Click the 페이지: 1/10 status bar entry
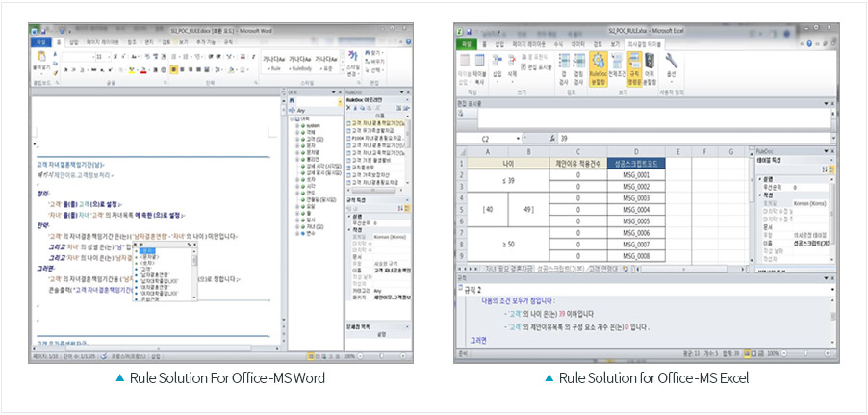This screenshot has height=415, width=868. coord(46,357)
